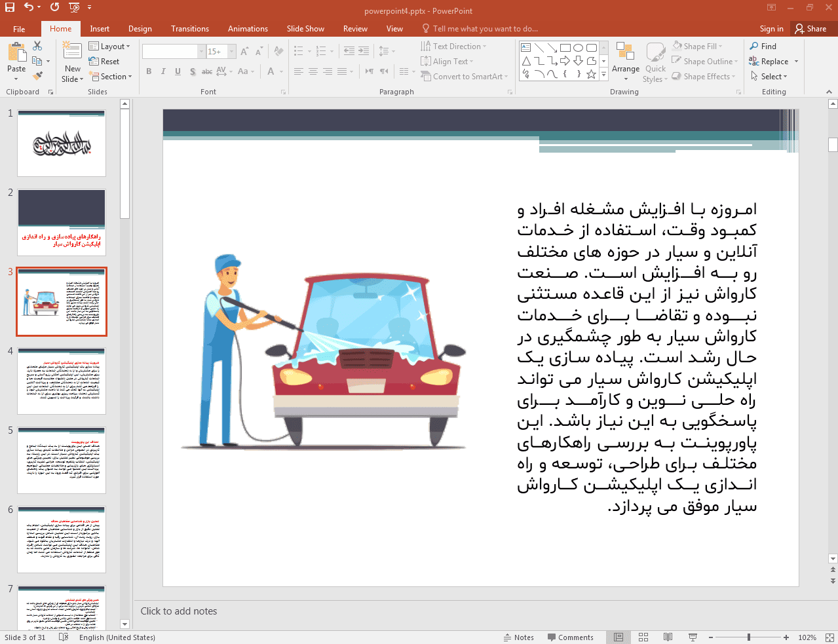Click the Replace button
This screenshot has width=838, height=644.
coord(774,62)
